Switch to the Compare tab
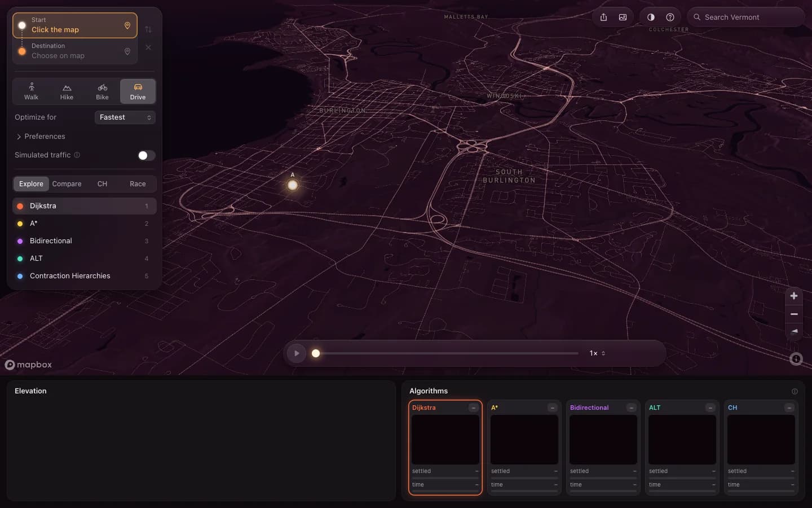 tap(67, 184)
